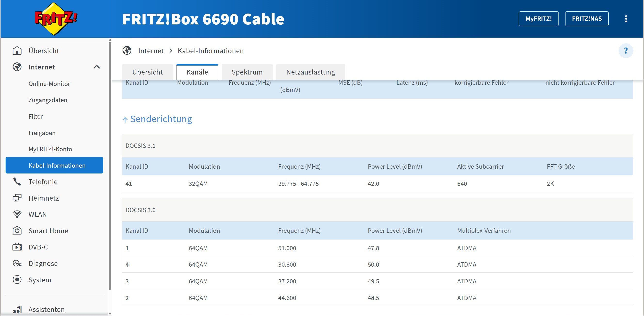
Task: Switch to the Übersicht tab
Action: (148, 72)
